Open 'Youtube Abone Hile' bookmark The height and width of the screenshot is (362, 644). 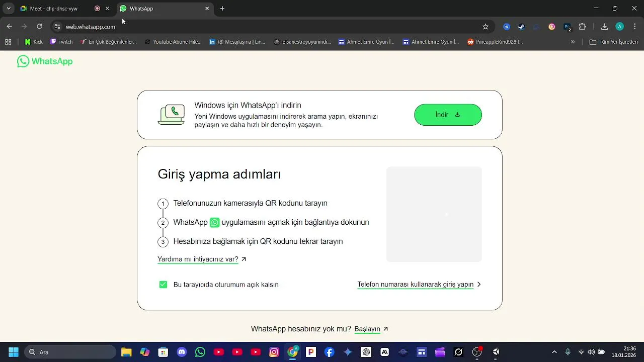pos(173,42)
